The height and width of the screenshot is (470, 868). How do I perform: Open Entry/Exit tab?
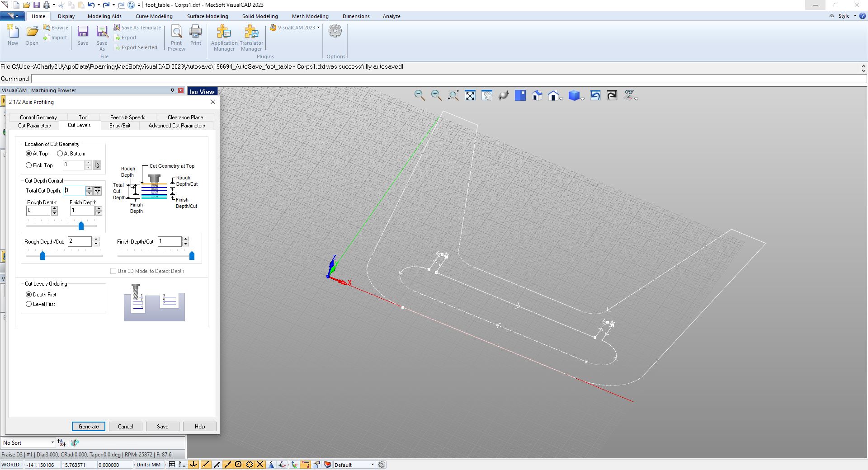tap(120, 126)
